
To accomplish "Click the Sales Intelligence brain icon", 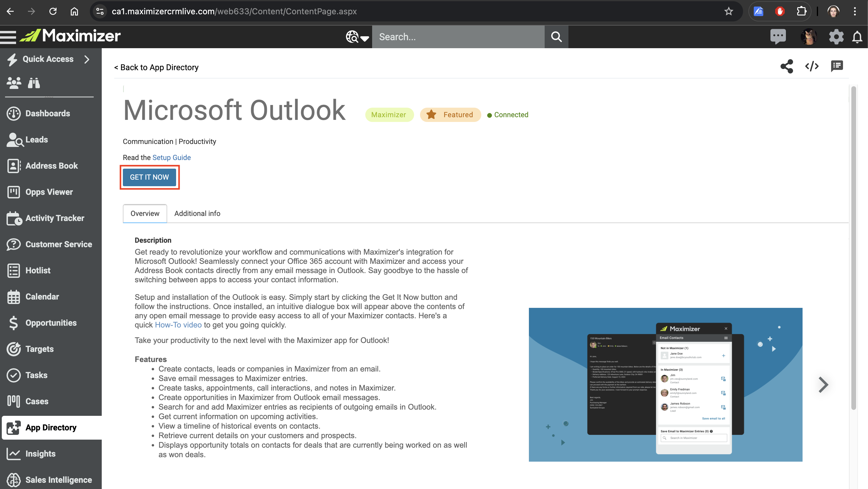I will tap(13, 480).
